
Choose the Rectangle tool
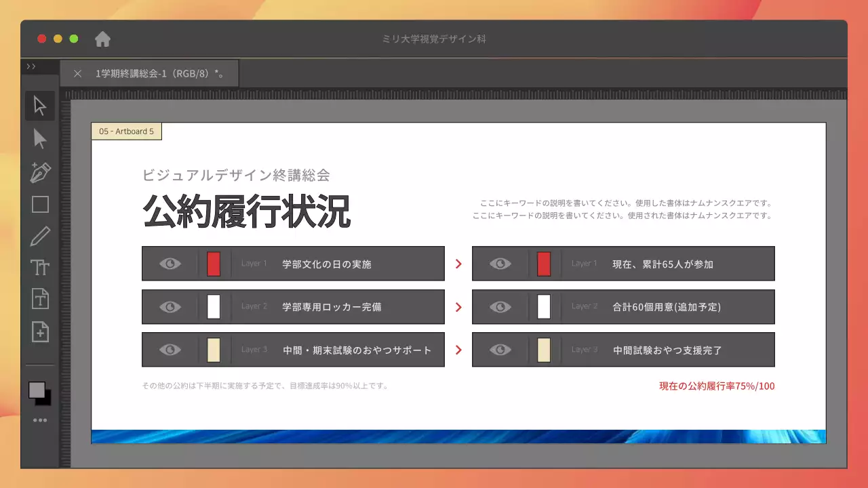[40, 203]
